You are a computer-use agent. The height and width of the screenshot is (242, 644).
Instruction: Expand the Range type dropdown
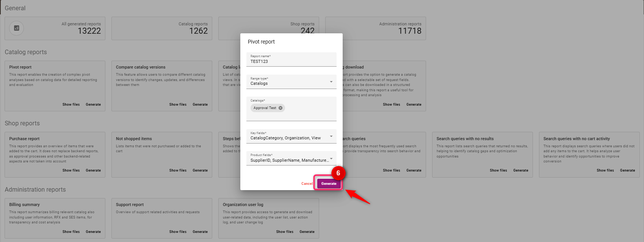pyautogui.click(x=331, y=82)
